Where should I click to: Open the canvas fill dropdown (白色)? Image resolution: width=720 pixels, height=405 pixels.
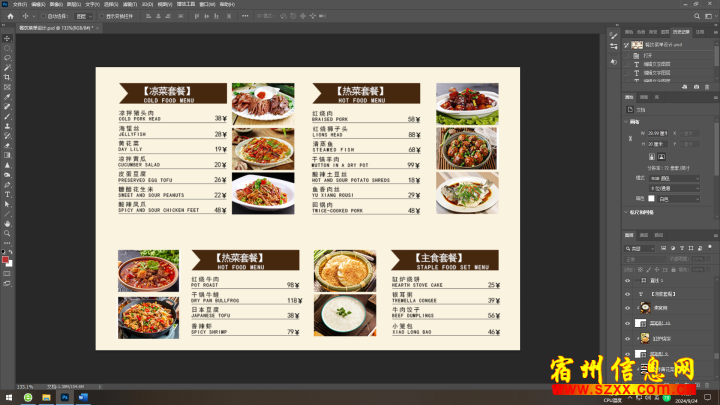pyautogui.click(x=679, y=199)
